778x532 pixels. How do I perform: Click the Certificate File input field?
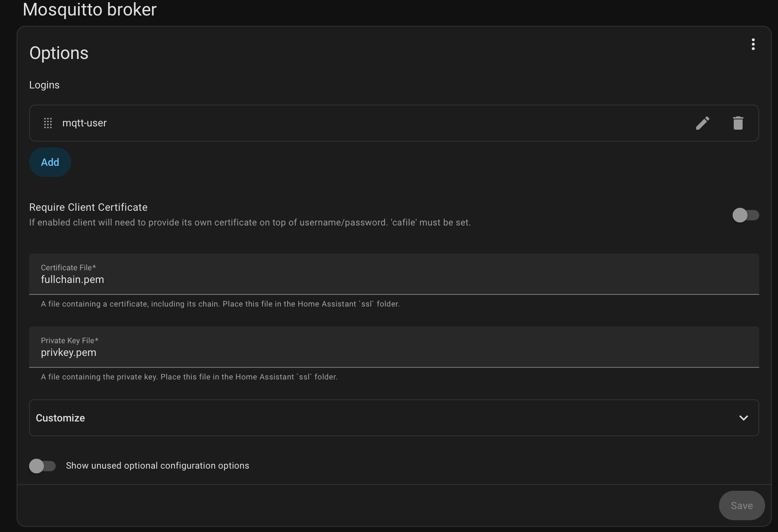393,279
